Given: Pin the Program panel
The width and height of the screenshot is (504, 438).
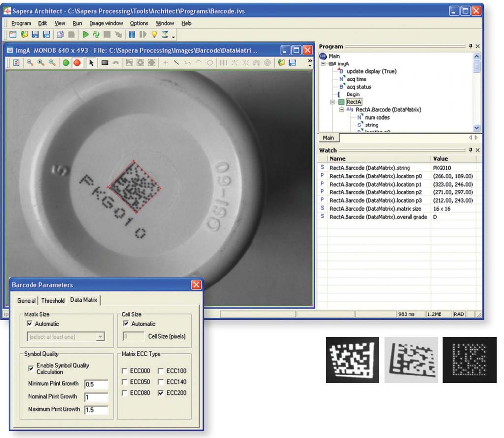Looking at the screenshot, I should 471,46.
